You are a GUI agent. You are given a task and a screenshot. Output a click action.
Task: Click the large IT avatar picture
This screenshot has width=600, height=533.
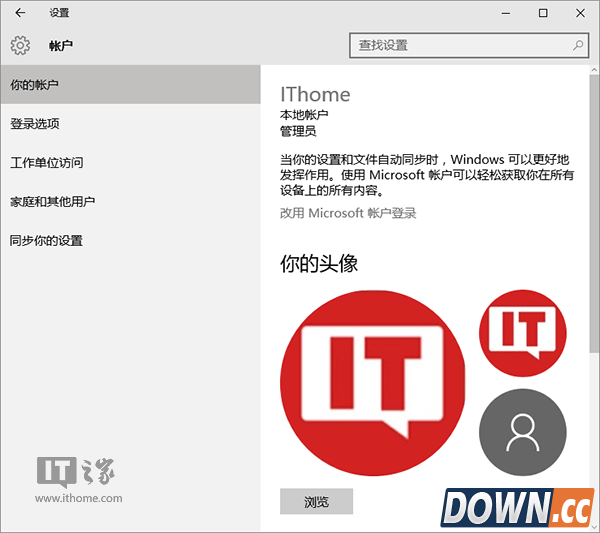coord(372,383)
